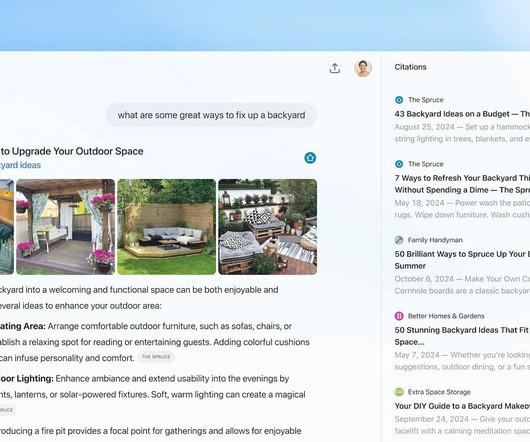The image size is (530, 442).
Task: Open the user profile avatar
Action: tap(363, 68)
